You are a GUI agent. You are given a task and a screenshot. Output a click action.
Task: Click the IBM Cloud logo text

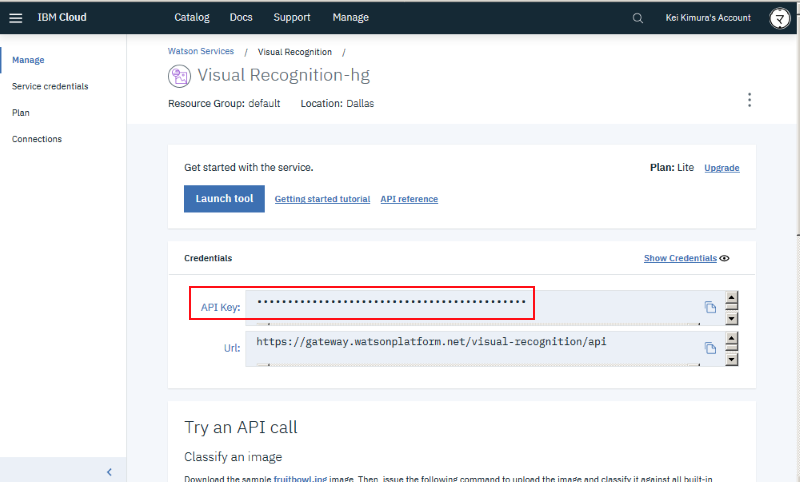tap(62, 17)
